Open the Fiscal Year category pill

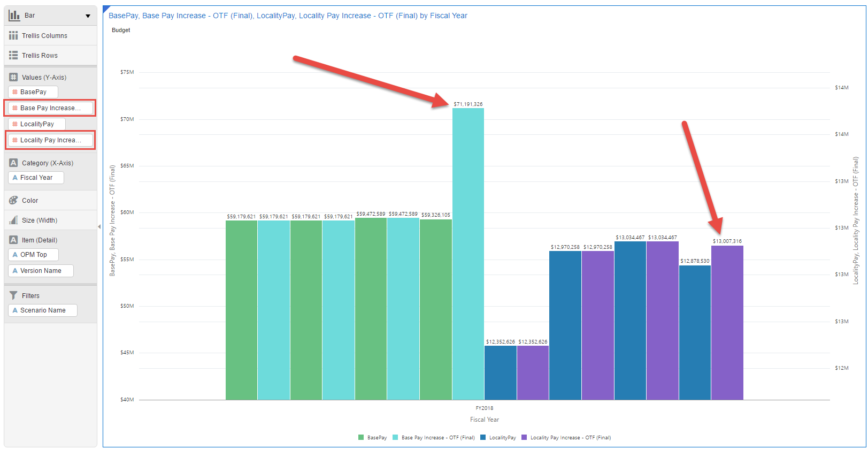click(x=36, y=178)
